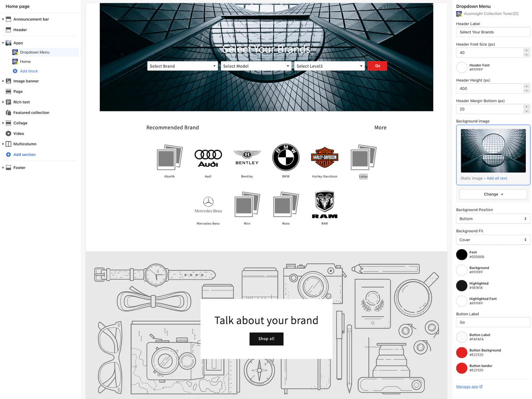Click the Apps section icon
This screenshot has width=532, height=399.
pyautogui.click(x=8, y=43)
